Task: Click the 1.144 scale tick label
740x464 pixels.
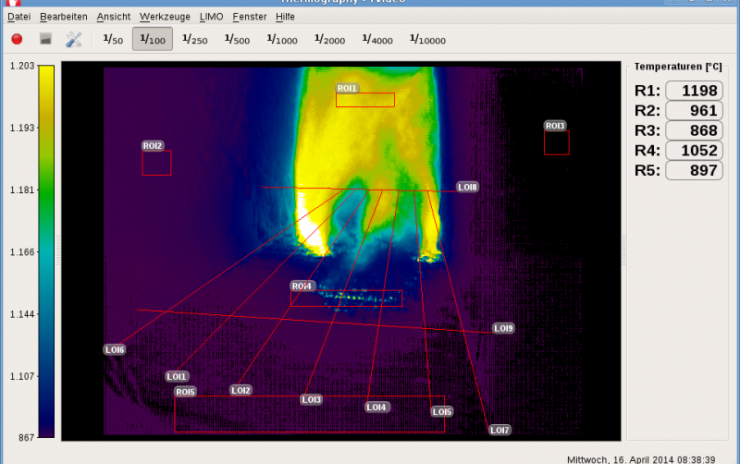Action: tap(22, 314)
